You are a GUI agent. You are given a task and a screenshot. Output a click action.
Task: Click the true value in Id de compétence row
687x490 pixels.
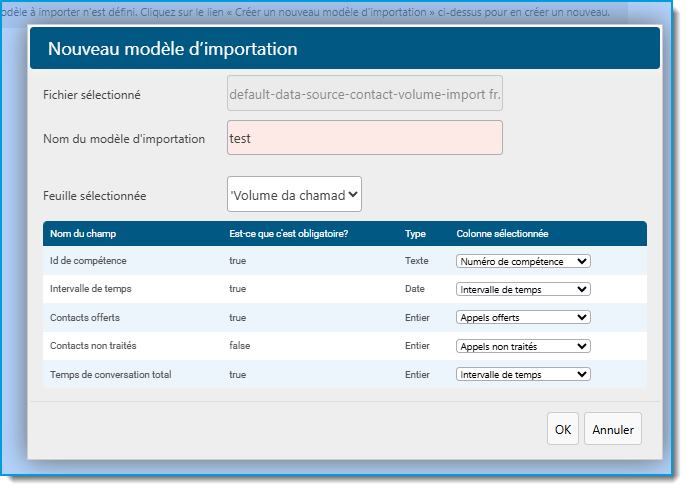(x=237, y=261)
